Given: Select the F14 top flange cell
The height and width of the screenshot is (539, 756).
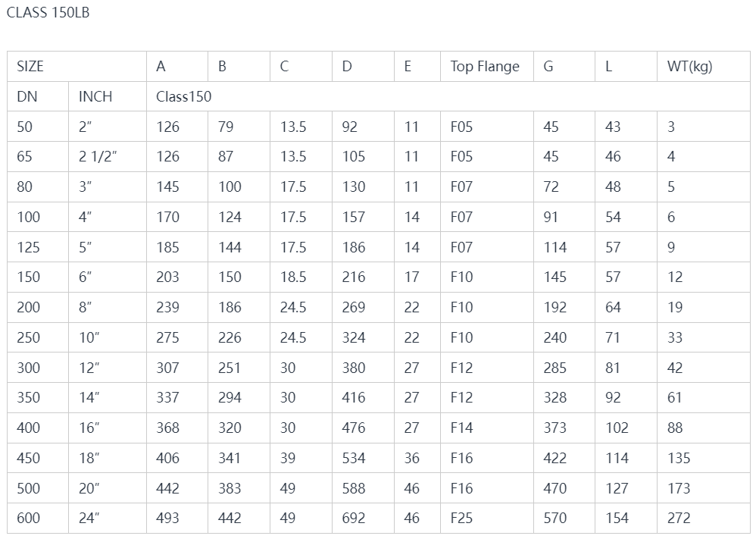Looking at the screenshot, I should click(486, 428).
